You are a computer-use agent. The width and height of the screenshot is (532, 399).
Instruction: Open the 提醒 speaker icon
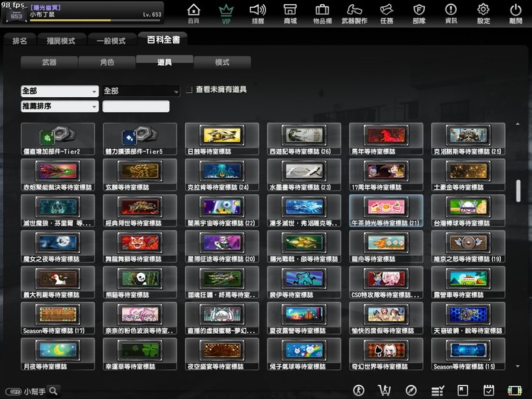(258, 13)
